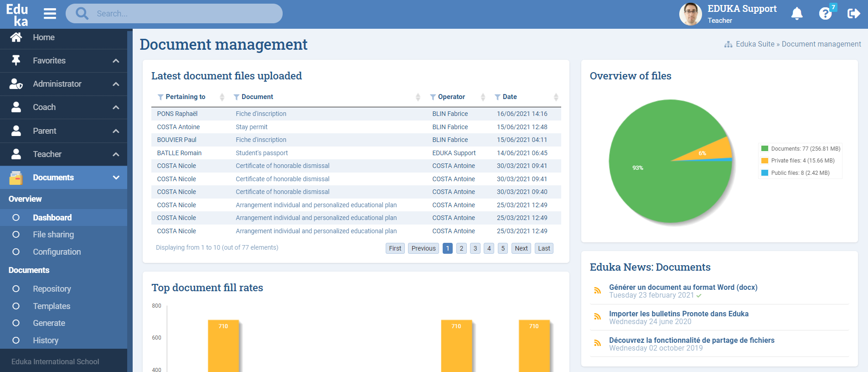Screen dimensions: 868x372
Task: Click the breadcrumb sitemap icon
Action: (x=728, y=44)
